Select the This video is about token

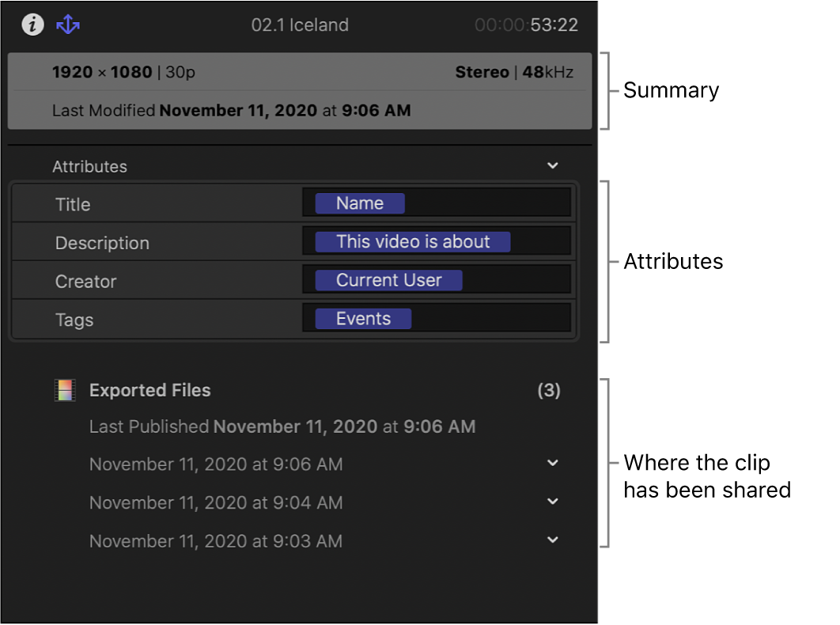(413, 241)
